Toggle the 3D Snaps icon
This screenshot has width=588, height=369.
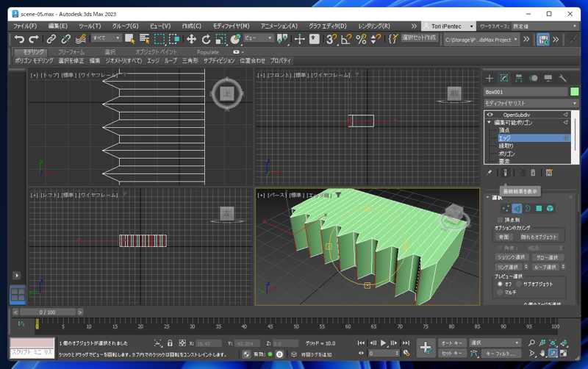(331, 39)
